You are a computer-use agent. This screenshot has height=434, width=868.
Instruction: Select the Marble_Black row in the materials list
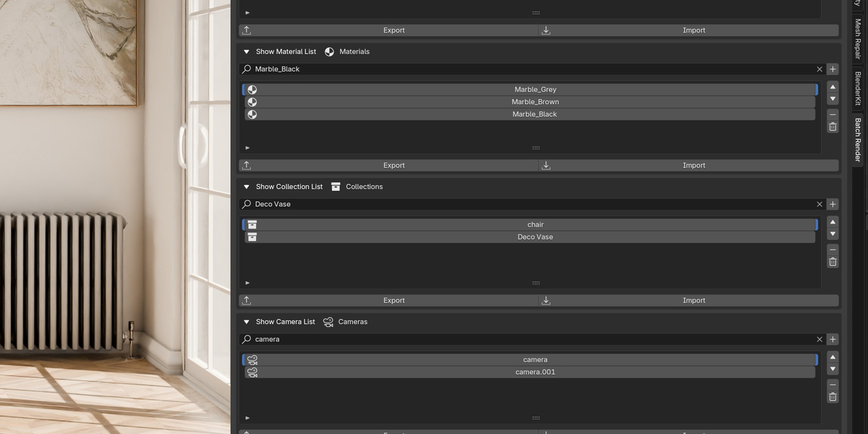pos(529,114)
